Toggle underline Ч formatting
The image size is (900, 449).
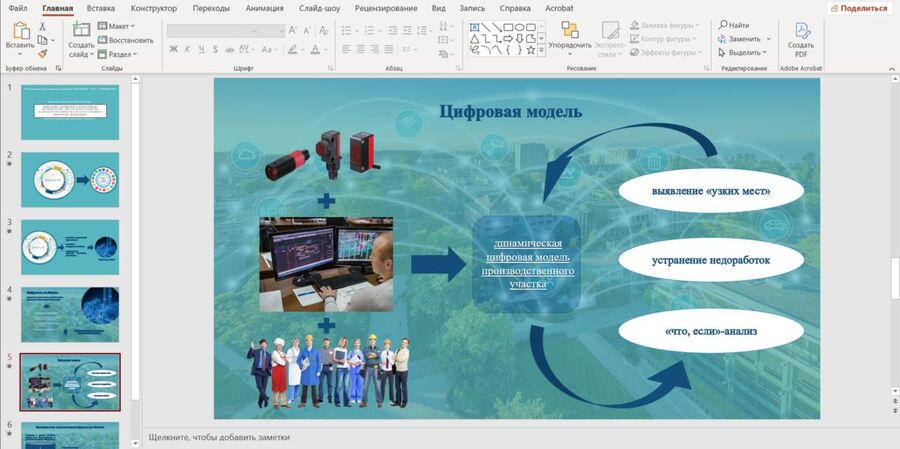pos(201,48)
